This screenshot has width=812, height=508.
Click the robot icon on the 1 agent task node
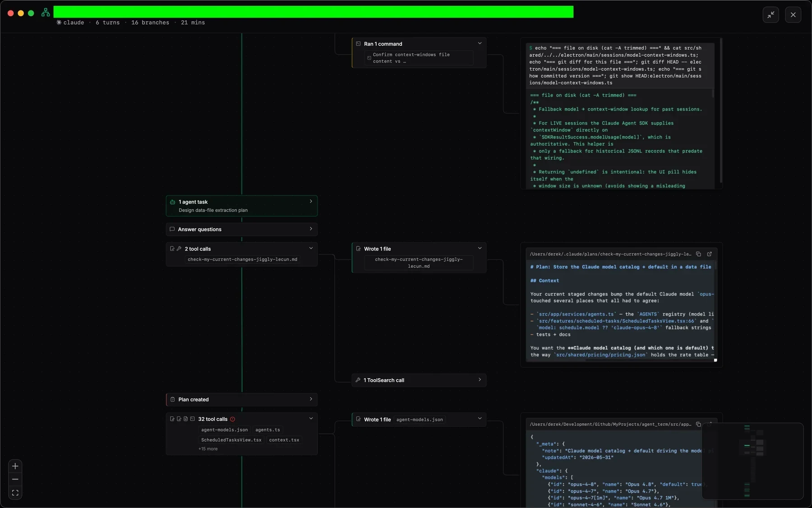172,202
